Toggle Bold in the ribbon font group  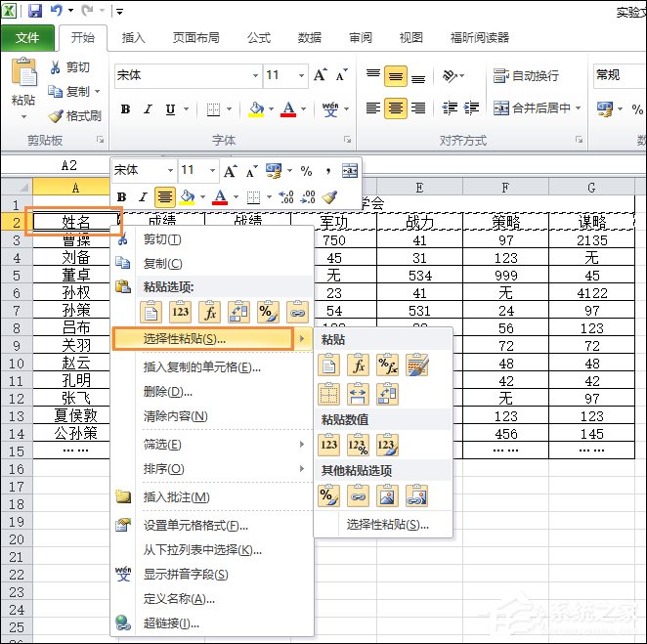(x=125, y=109)
